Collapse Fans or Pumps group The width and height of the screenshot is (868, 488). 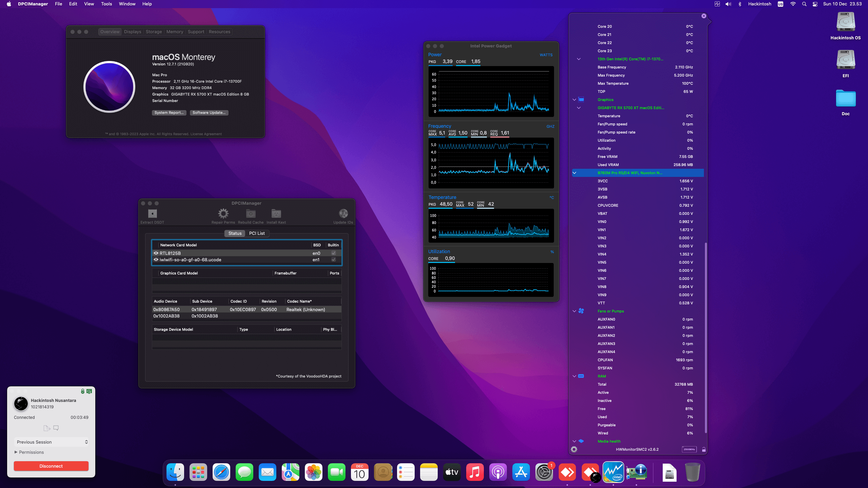coord(574,311)
